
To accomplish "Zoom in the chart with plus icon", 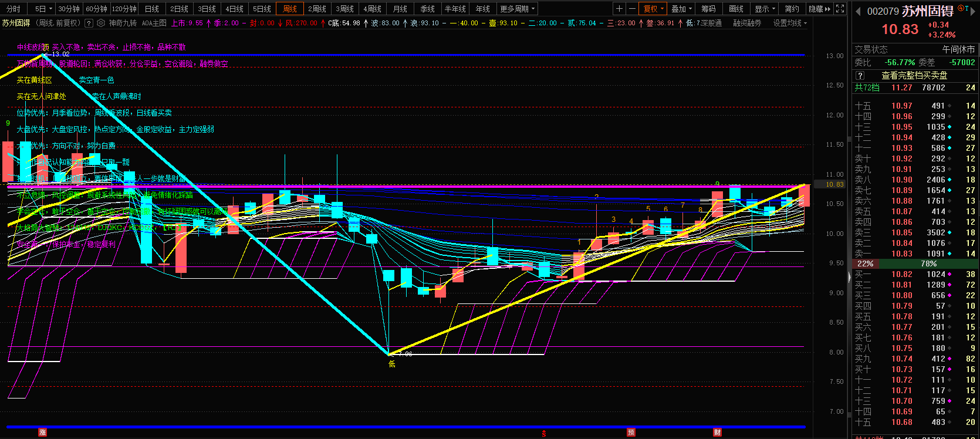I will pyautogui.click(x=619, y=9).
